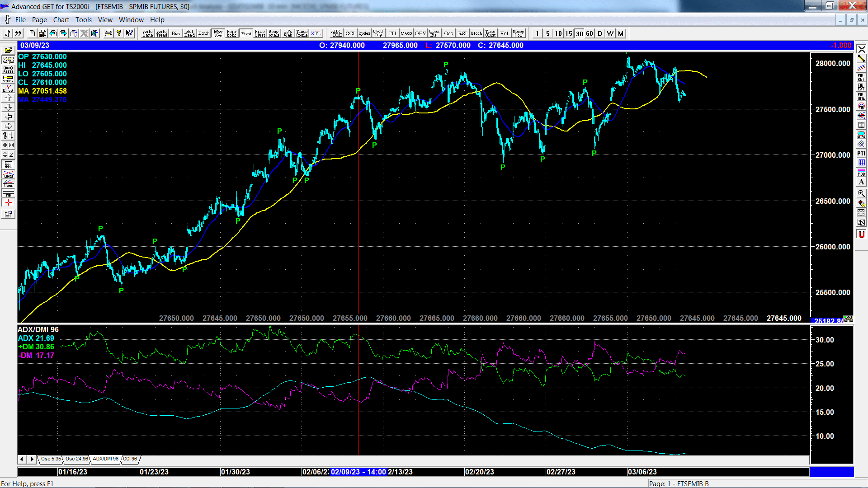The image size is (868, 488).
Task: Click the Money Flow indicator button
Action: pos(519,33)
